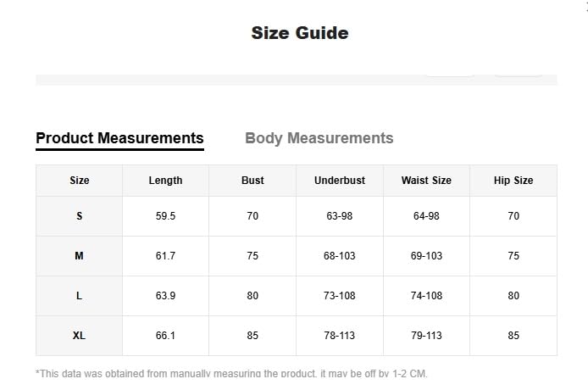This screenshot has width=588, height=390.
Task: Select the XL size row label
Action: (x=79, y=336)
